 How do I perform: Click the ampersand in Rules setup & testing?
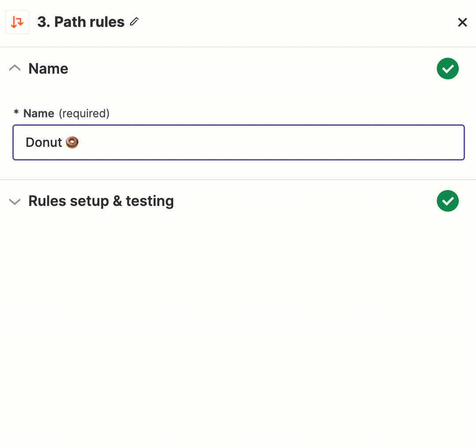[x=117, y=201]
